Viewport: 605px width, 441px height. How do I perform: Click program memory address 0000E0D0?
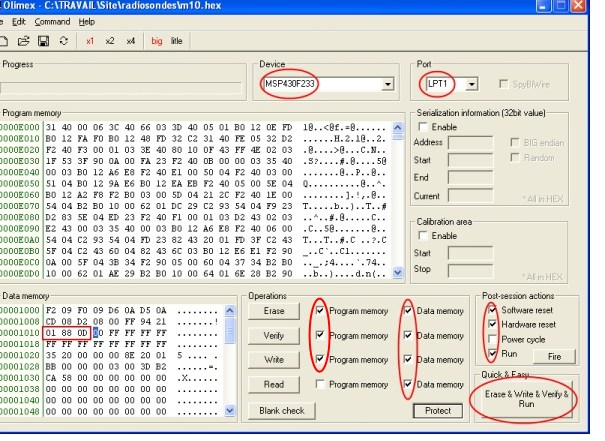tap(20, 274)
